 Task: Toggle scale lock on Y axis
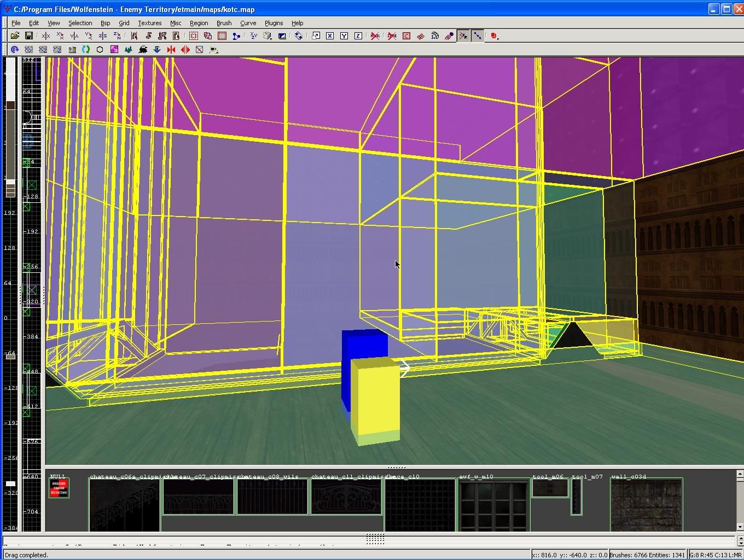[x=344, y=36]
